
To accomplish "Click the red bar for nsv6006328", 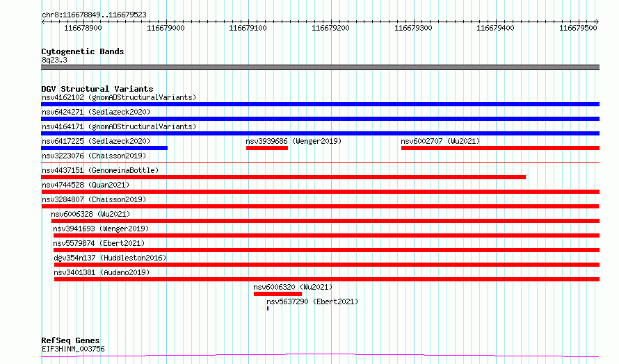I will (325, 221).
